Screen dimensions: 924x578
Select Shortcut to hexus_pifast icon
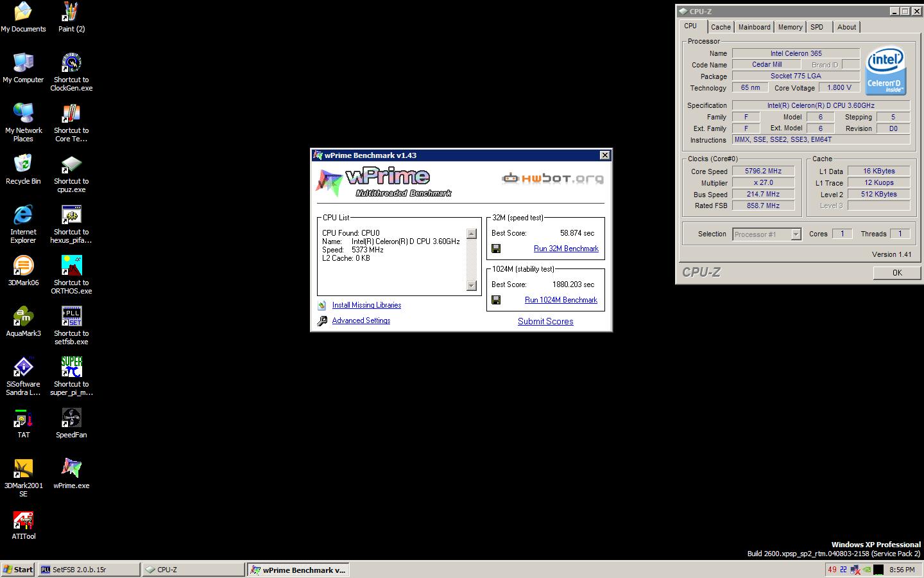click(x=71, y=223)
